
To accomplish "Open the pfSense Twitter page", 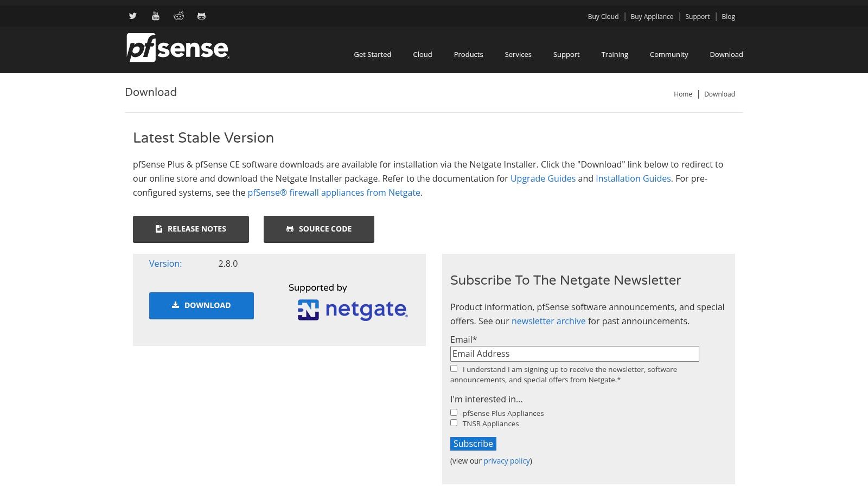I will tap(132, 16).
